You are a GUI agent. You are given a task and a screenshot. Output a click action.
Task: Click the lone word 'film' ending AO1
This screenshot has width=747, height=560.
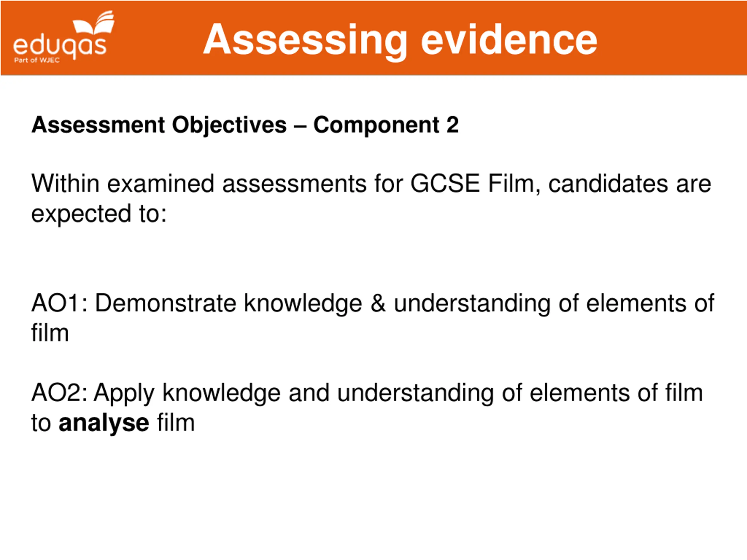pyautogui.click(x=50, y=333)
